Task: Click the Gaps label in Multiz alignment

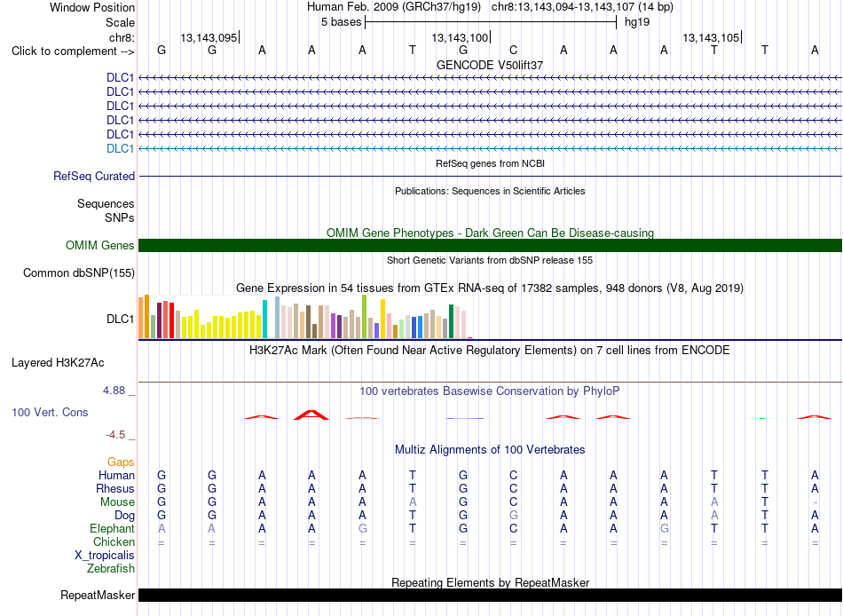Action: click(x=121, y=462)
